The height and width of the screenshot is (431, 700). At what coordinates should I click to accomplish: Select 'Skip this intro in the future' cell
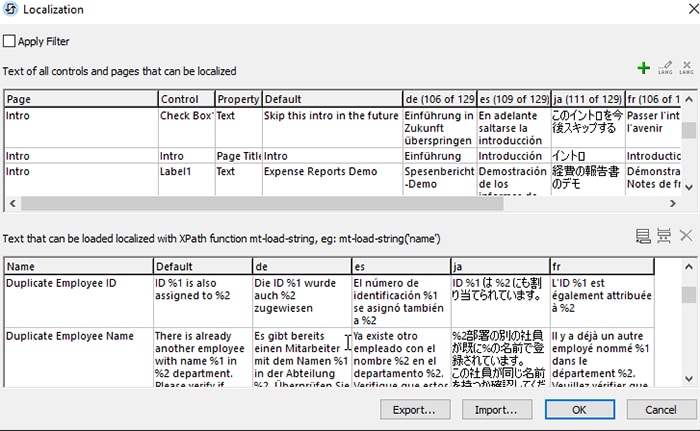[x=333, y=128]
